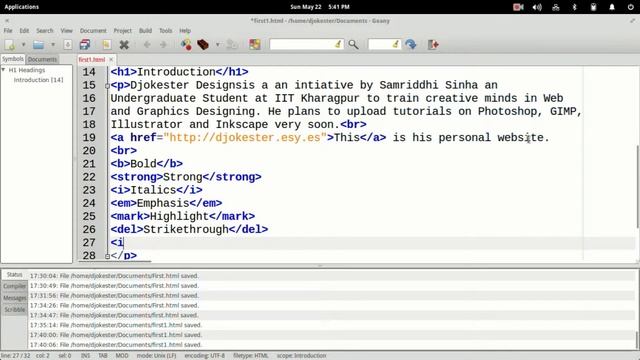The image size is (640, 360).
Task: Navigate back with the left arrow icon
Action: pyautogui.click(x=147, y=44)
